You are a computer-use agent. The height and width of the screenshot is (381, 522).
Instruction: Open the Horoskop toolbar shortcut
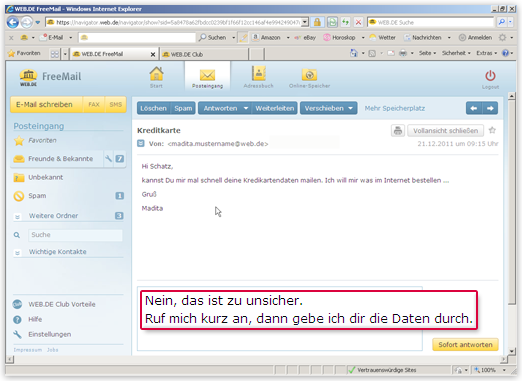(340, 38)
